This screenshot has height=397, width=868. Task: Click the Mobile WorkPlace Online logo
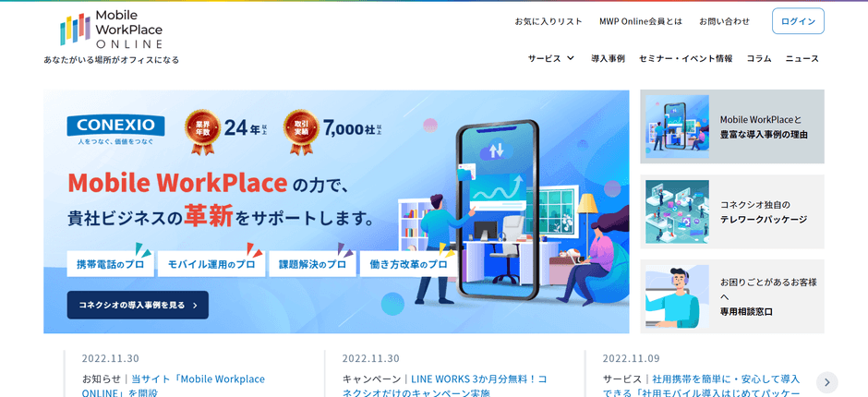click(111, 30)
